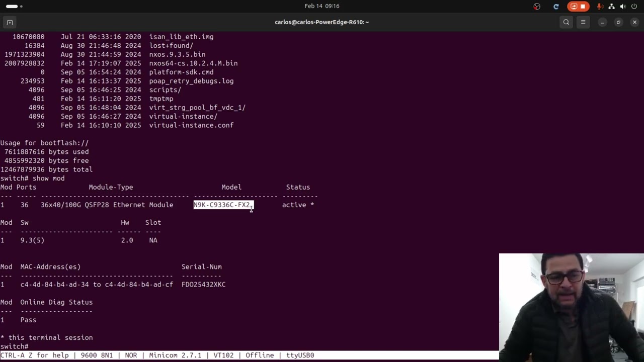The image size is (644, 362).
Task: Click the 'VT102' status bar entry
Action: [x=223, y=355]
